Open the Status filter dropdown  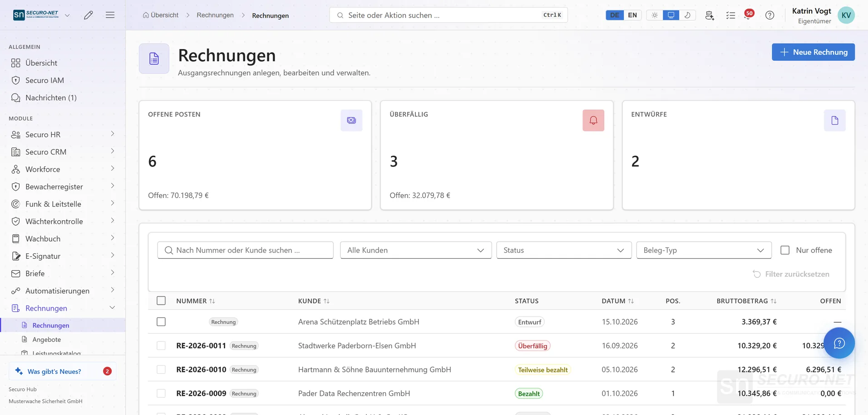click(564, 250)
